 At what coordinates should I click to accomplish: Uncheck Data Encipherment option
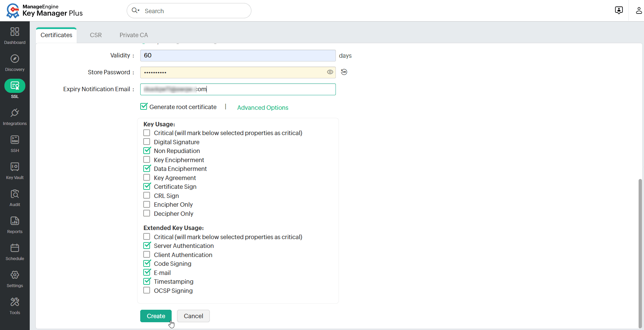point(147,169)
